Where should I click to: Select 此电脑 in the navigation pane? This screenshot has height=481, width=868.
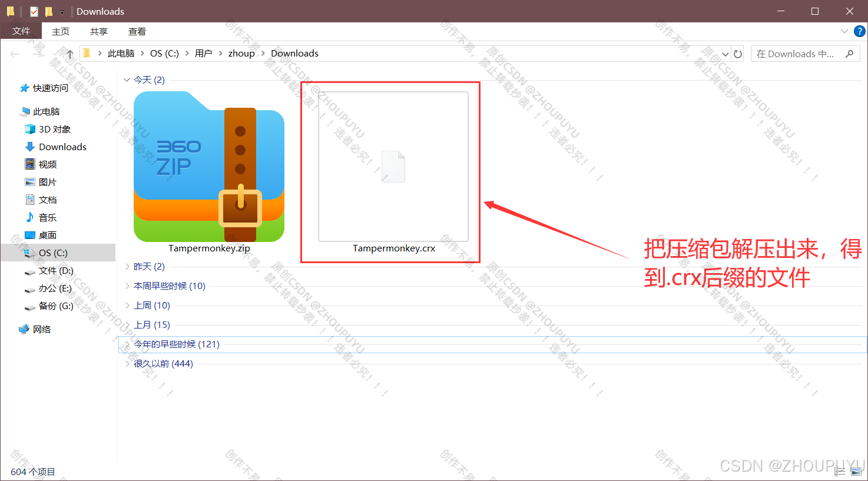[x=46, y=112]
